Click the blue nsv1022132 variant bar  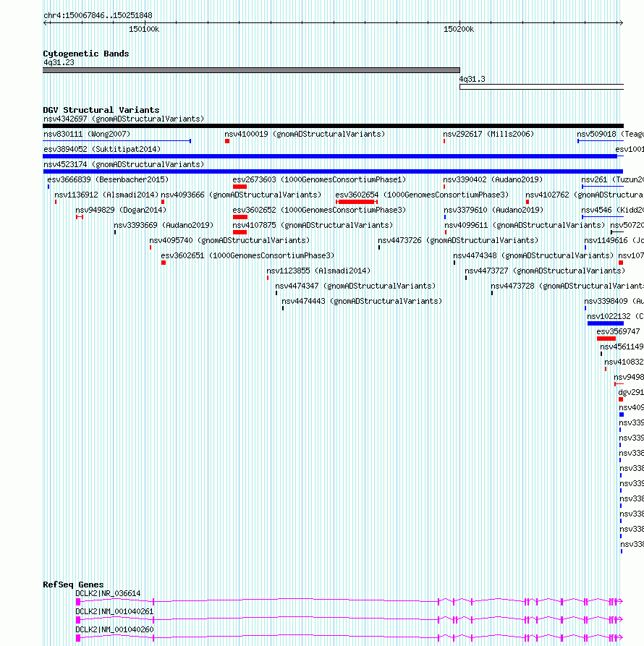[605, 323]
